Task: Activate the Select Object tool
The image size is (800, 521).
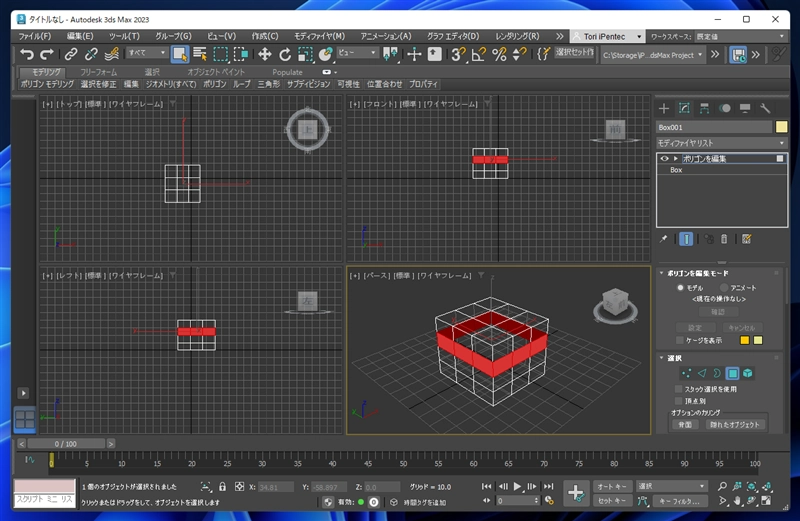Action: click(180, 54)
